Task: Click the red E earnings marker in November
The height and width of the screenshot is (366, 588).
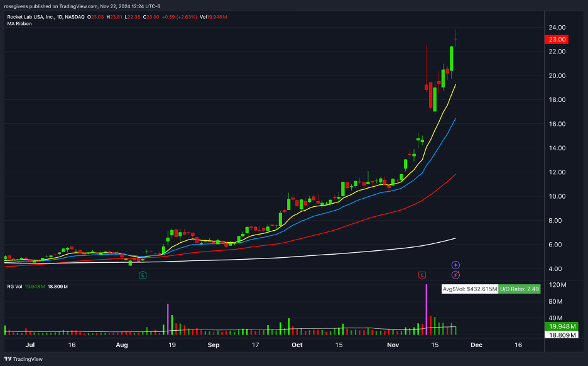Action: (422, 275)
